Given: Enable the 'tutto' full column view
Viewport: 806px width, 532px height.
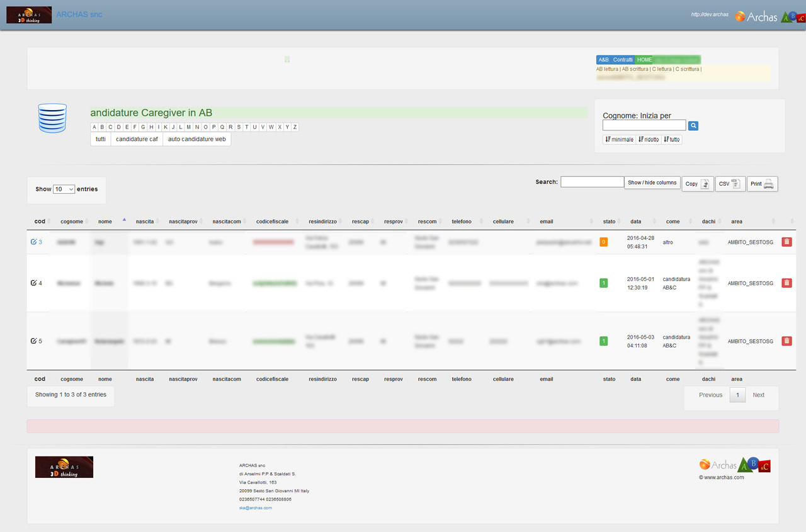Looking at the screenshot, I should click(x=672, y=140).
